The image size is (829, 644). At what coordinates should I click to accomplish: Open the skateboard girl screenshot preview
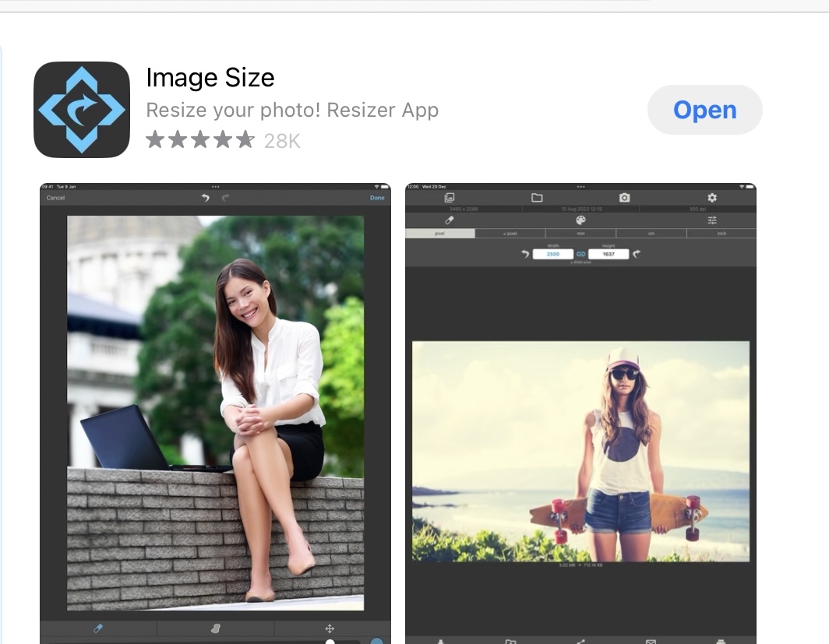tap(580, 451)
